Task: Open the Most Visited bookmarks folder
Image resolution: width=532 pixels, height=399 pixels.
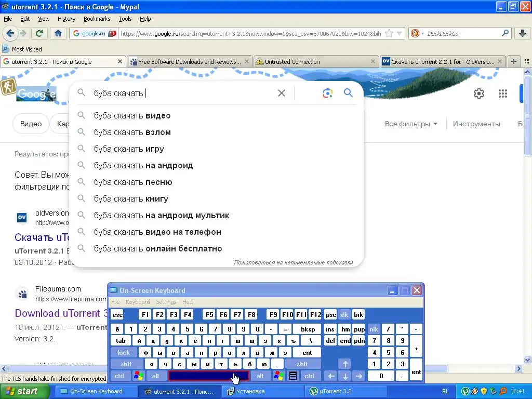Action: click(22, 49)
